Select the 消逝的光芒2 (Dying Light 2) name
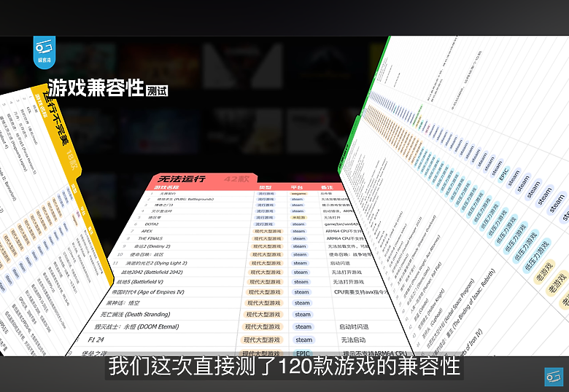Viewport: 569px width, 392px height. [x=156, y=263]
